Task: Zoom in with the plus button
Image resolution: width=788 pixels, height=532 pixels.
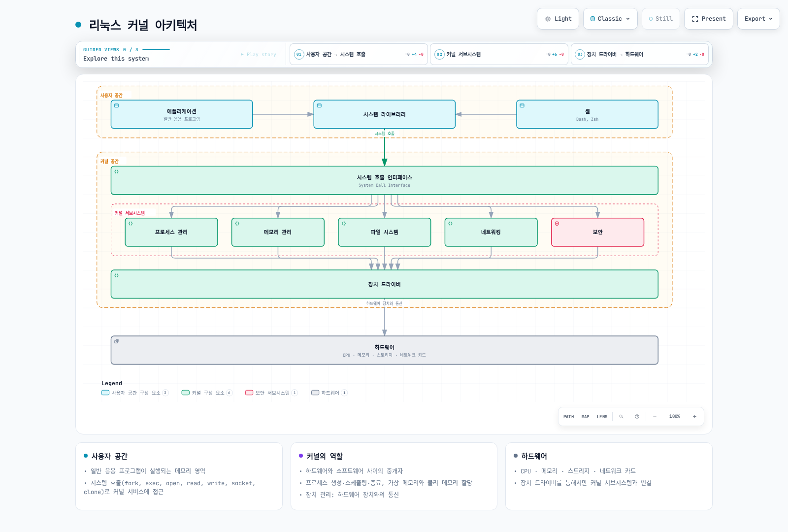Action: pos(695,417)
